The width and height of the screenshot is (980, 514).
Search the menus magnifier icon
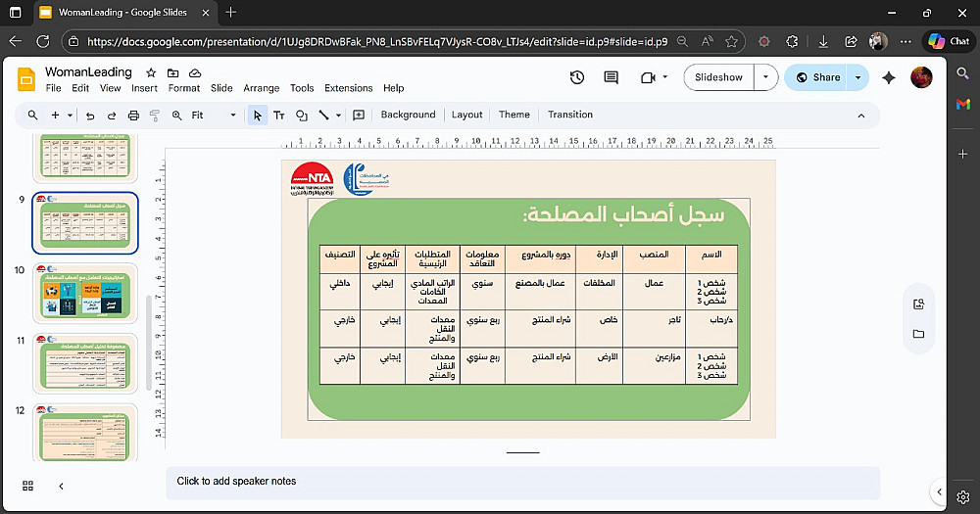pos(32,115)
